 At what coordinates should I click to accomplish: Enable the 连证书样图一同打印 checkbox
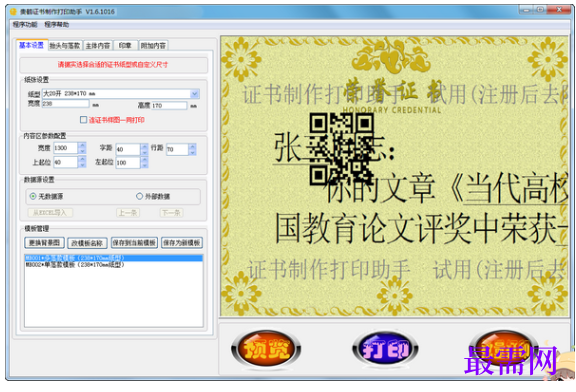(84, 120)
